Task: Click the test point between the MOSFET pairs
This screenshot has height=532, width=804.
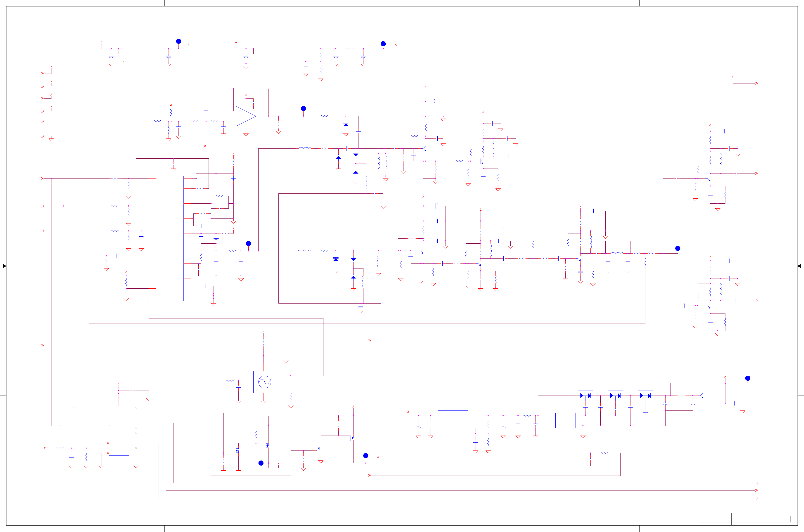Action: [261, 463]
